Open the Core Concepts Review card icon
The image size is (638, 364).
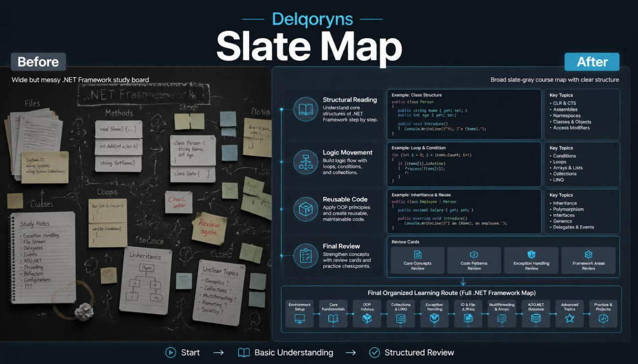tap(418, 254)
